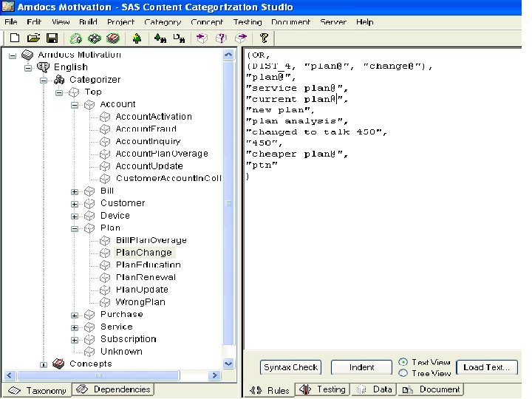This screenshot has height=399, width=532.
Task: Open the Server menu
Action: point(333,22)
